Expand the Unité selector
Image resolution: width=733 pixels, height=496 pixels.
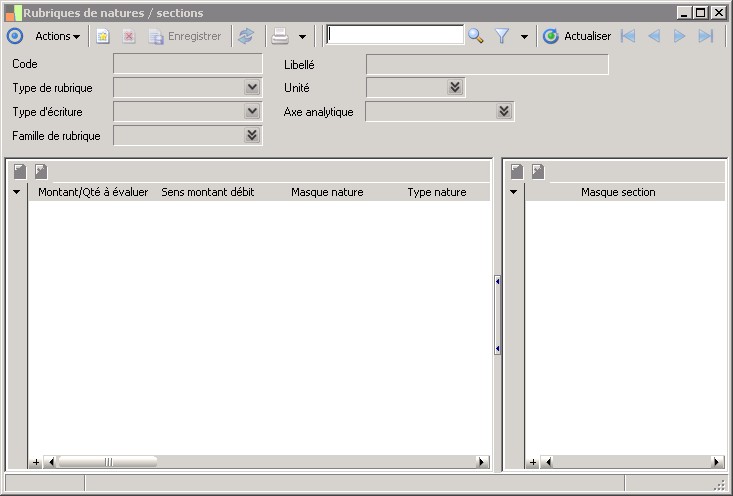pyautogui.click(x=455, y=87)
